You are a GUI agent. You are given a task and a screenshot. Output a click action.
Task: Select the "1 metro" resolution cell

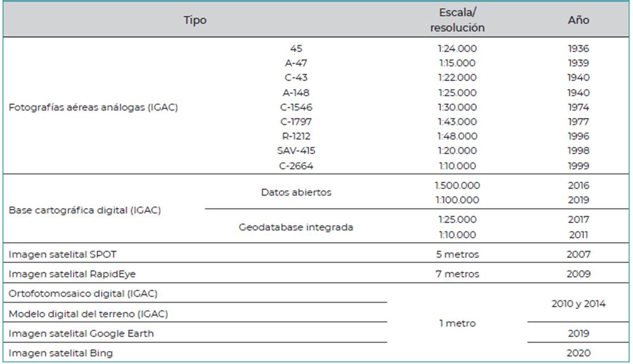click(457, 324)
